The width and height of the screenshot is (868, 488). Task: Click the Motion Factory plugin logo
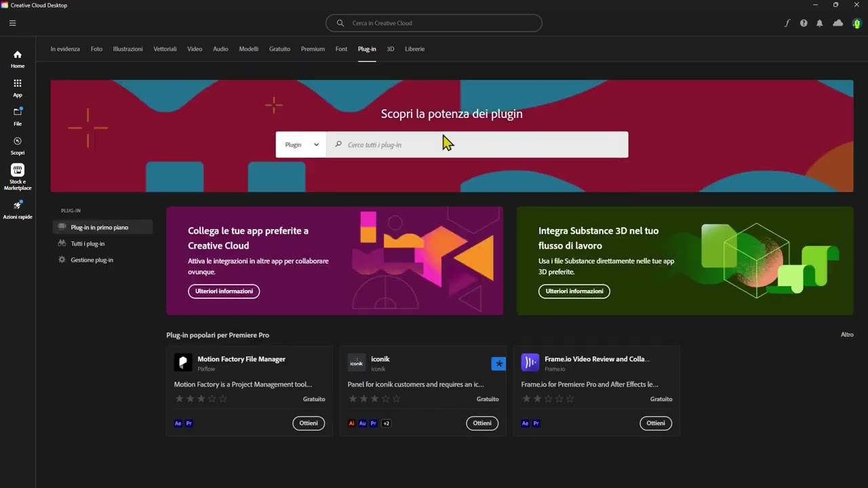183,363
